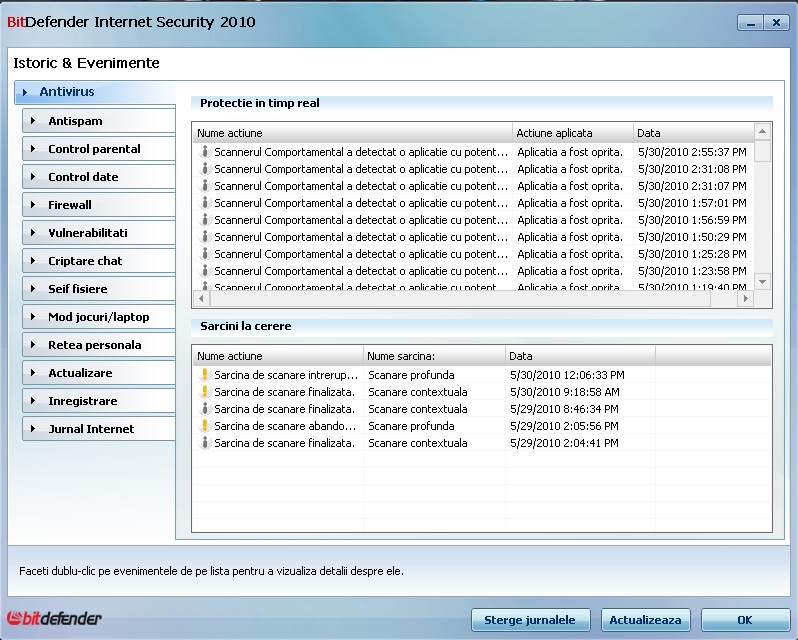This screenshot has width=798, height=640.
Task: Open the Inregistrare tab
Action: point(99,400)
